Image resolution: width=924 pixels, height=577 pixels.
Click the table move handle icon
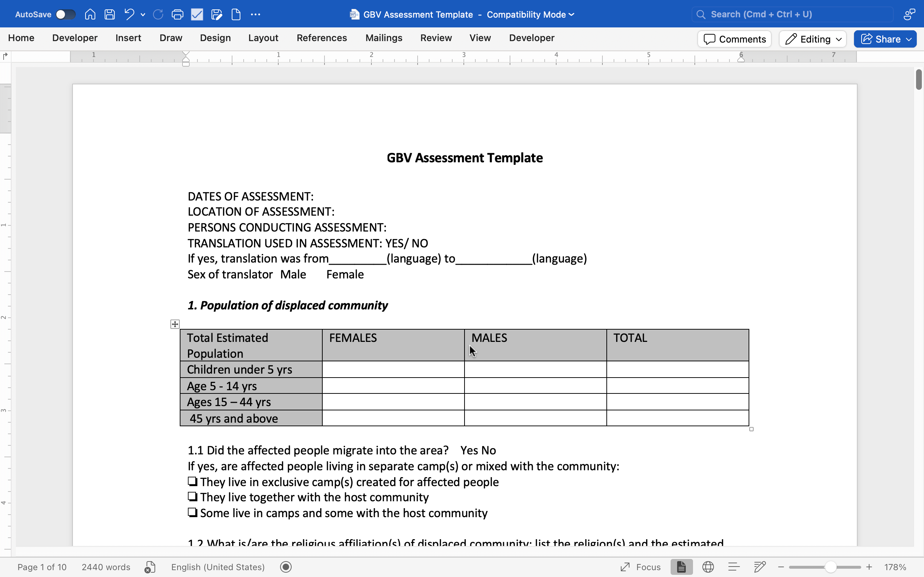tap(175, 324)
